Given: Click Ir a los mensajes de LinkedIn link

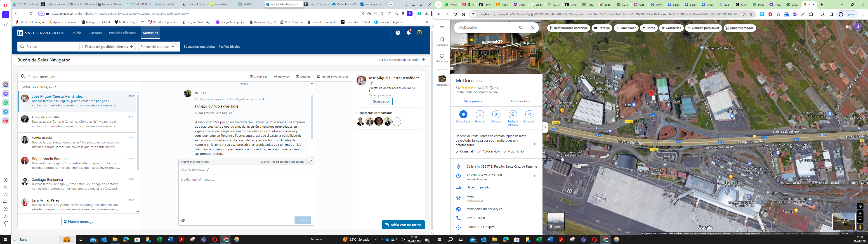Looking at the screenshot, I should coord(401,60).
